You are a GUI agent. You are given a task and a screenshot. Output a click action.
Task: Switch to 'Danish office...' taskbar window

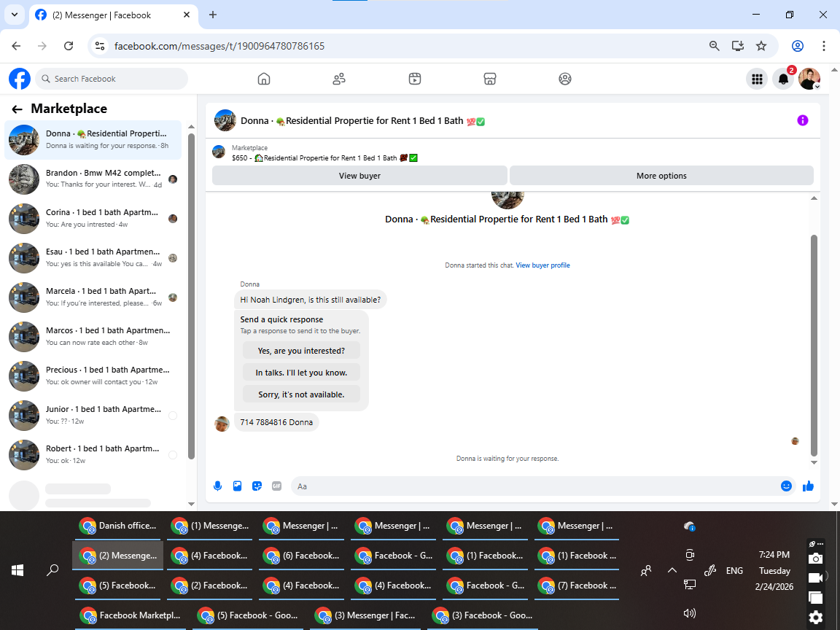click(x=118, y=526)
